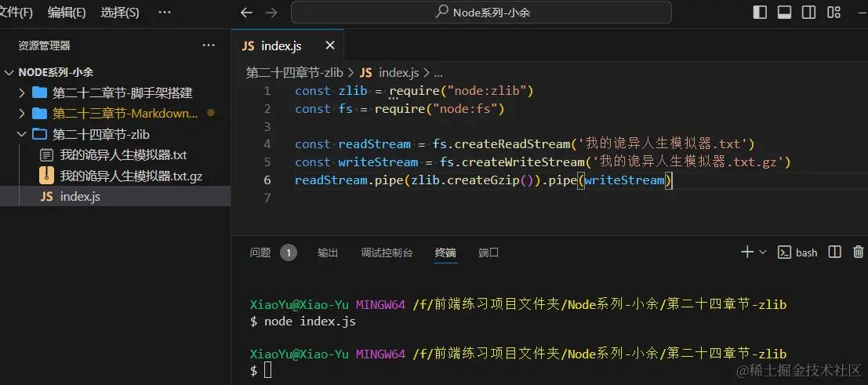Toggle the primary side bar layout icon
The image size is (868, 385).
click(x=760, y=13)
